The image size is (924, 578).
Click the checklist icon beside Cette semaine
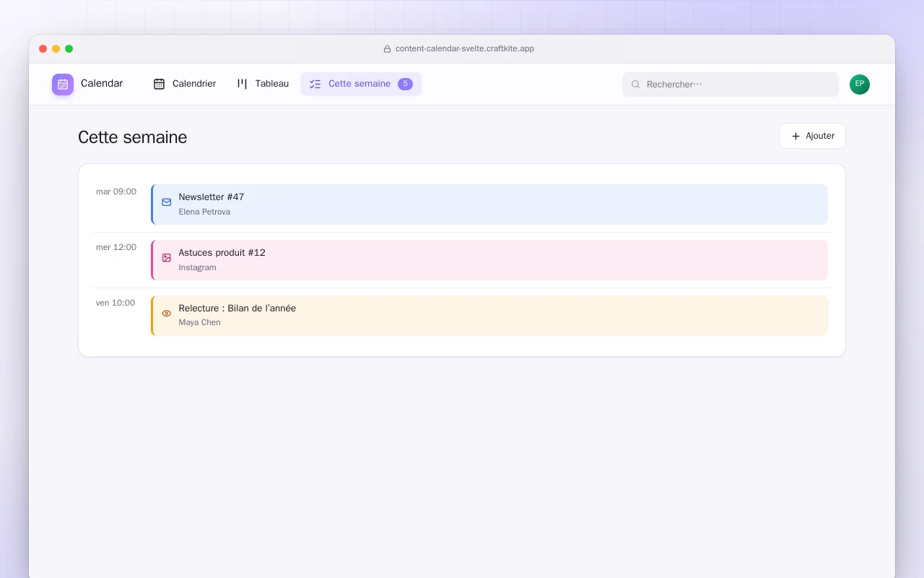coord(315,84)
